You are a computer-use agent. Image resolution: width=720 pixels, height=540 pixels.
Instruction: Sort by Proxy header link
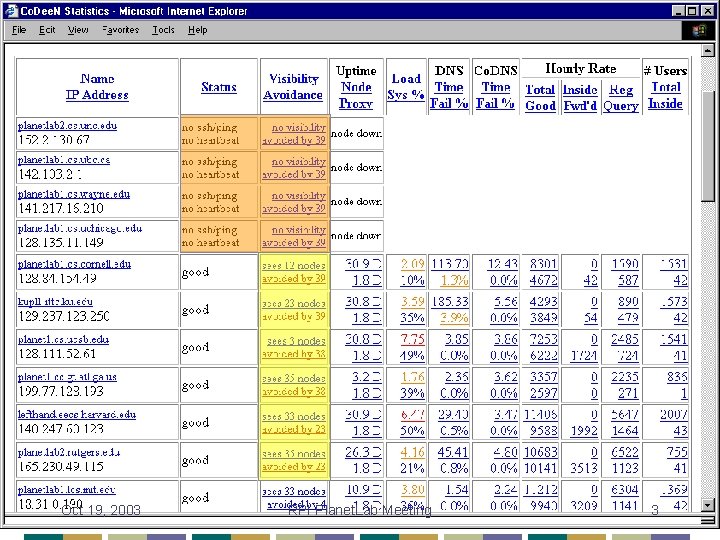(x=356, y=103)
